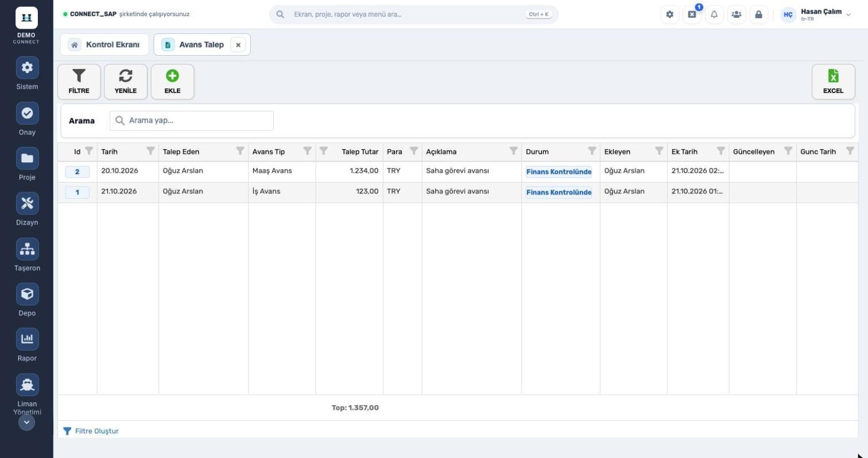
Task: Focus the Arama yap search field
Action: (192, 121)
